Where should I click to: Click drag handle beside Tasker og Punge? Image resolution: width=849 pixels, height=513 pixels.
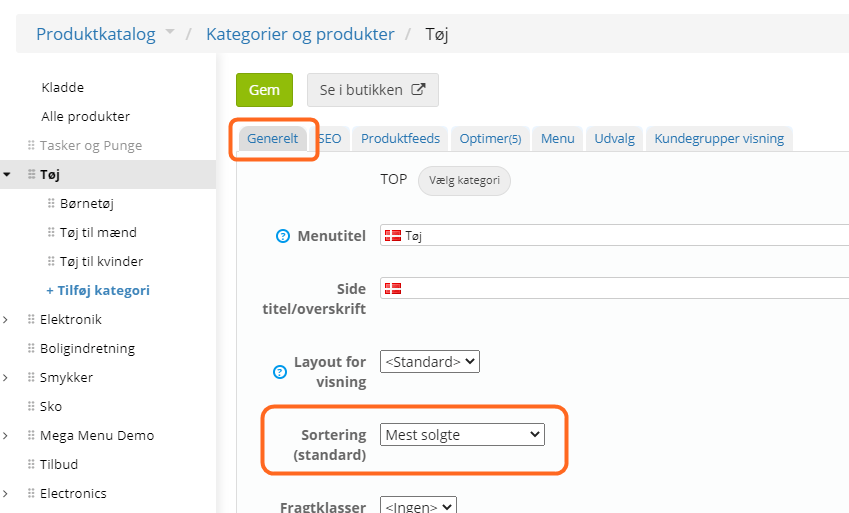pyautogui.click(x=31, y=145)
